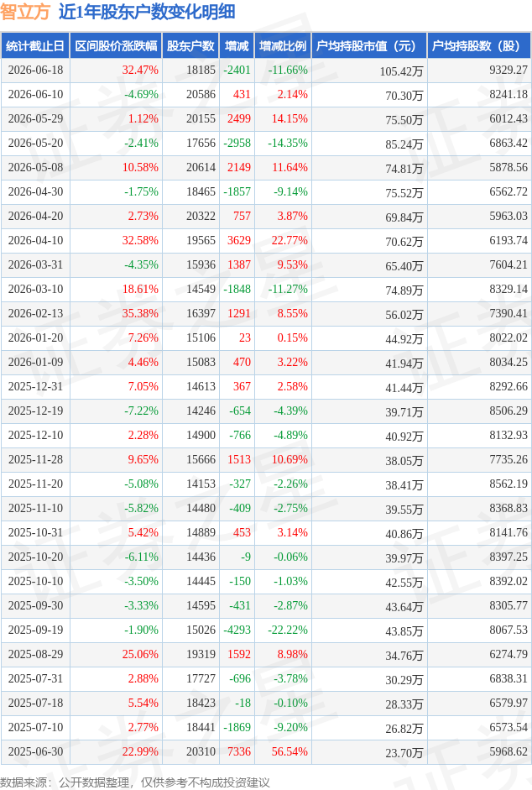532x790 pixels.
Task: Click the 统计截止日 column header
Action: [35, 46]
